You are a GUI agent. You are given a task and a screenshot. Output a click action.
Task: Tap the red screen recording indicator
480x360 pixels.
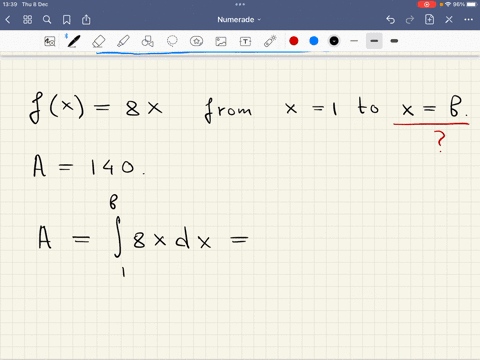pos(426,4)
